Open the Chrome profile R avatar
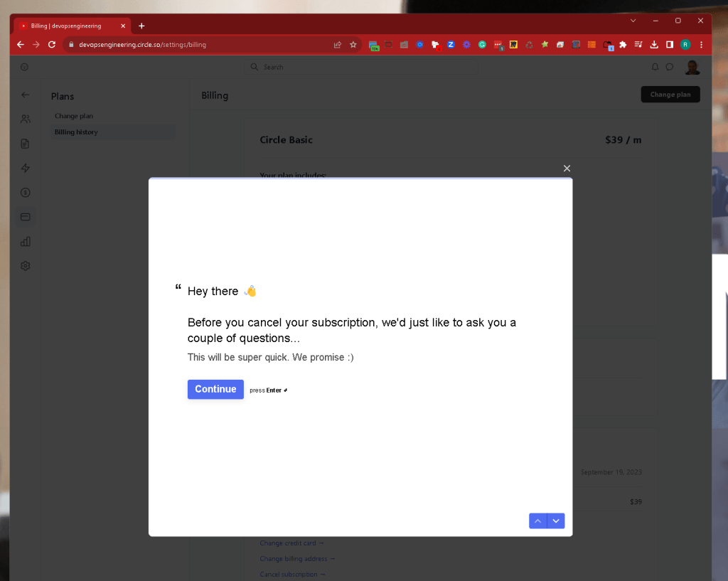This screenshot has width=728, height=581. tap(685, 45)
